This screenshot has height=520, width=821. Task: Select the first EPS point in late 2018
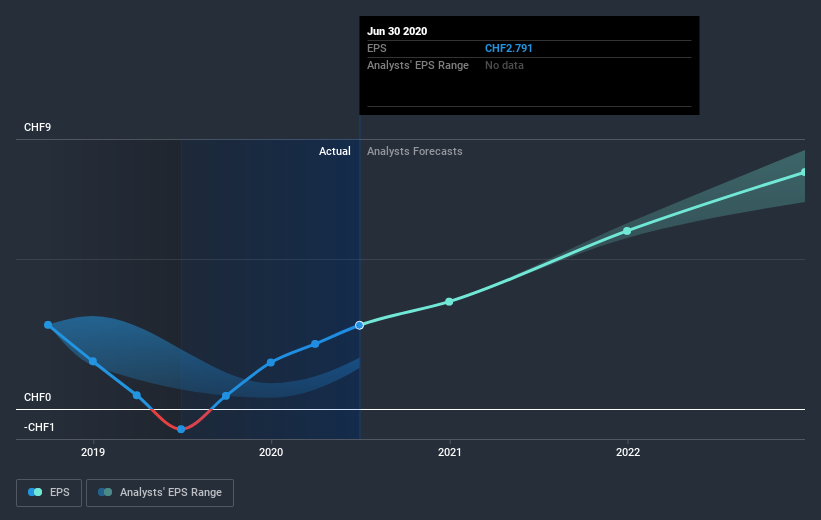(x=48, y=325)
